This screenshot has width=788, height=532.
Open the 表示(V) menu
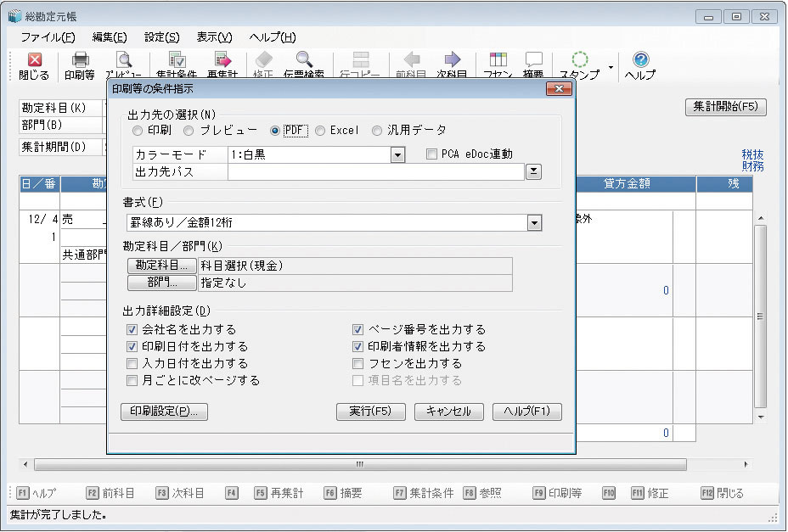click(x=214, y=37)
